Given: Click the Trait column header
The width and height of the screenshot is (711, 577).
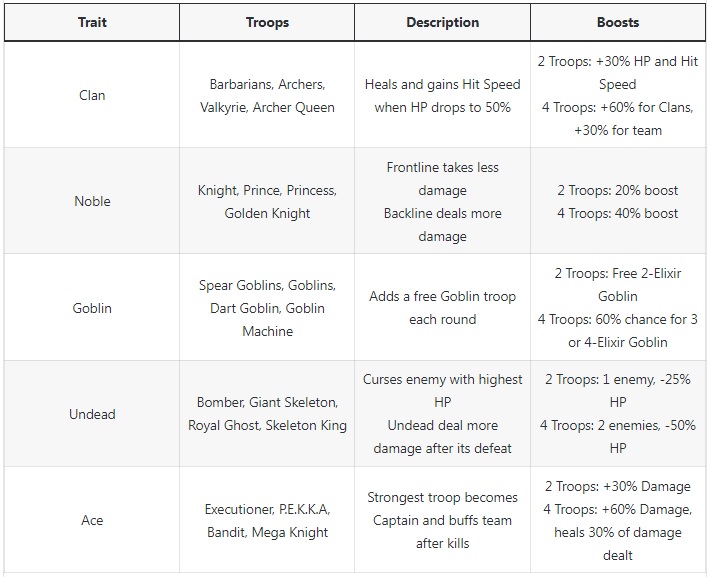Looking at the screenshot, I should point(92,22).
